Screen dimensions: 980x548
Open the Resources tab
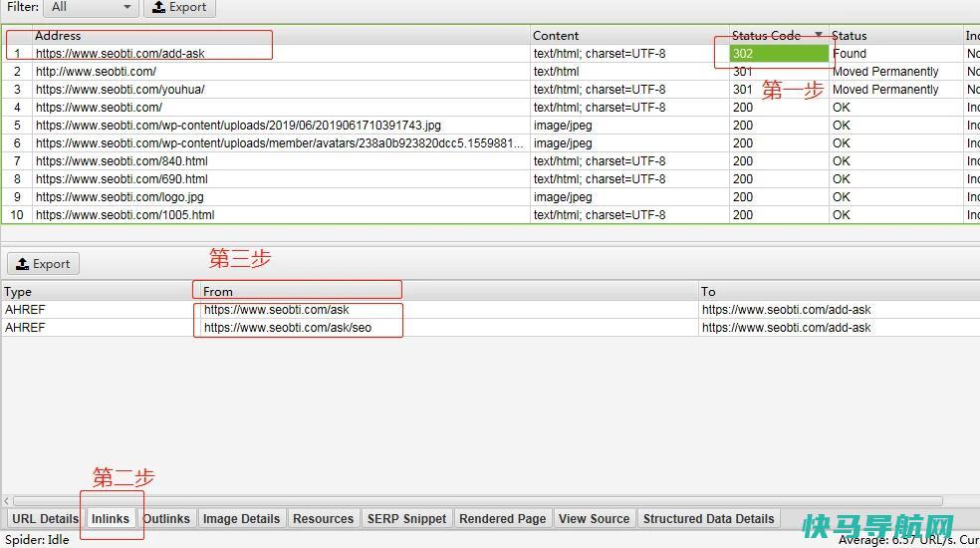pyautogui.click(x=323, y=518)
